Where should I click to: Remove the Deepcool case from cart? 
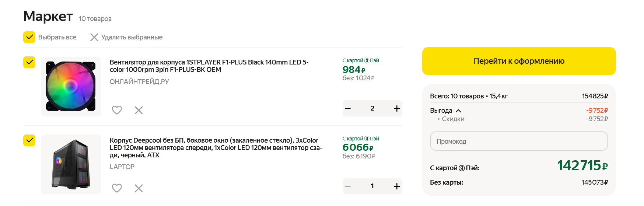139,188
